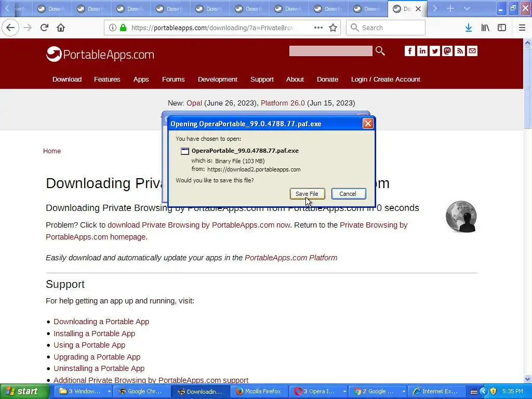Click the scrollbar down arrow
This screenshot has height=399, width=532.
point(528,379)
